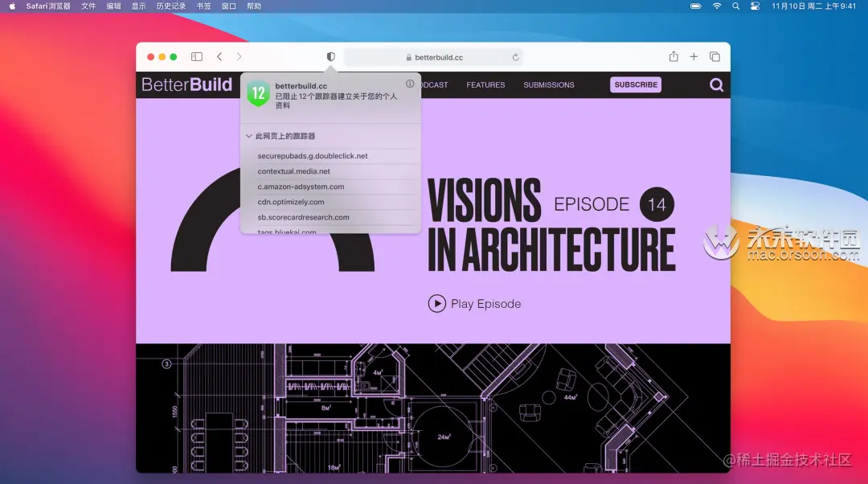Open the Safari浏览器 menu
The width and height of the screenshot is (868, 484).
48,6
